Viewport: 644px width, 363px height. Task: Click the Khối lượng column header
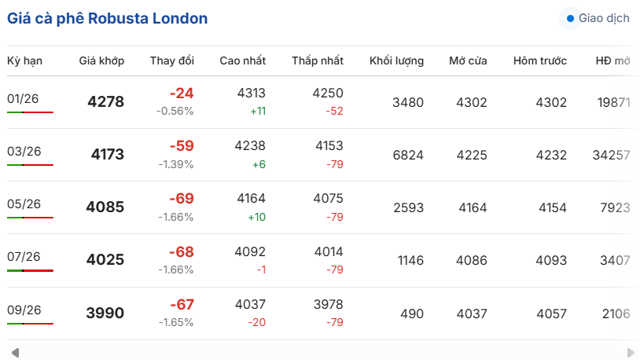click(396, 60)
